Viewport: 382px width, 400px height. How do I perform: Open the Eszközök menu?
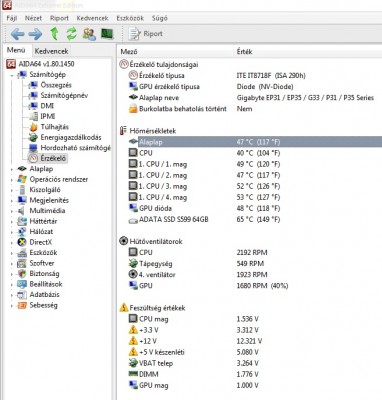(x=130, y=18)
